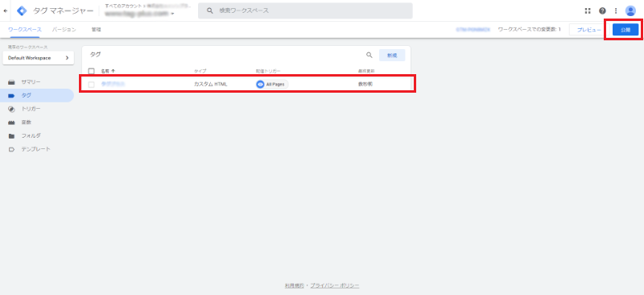Switch to the 管理 tab

point(96,30)
